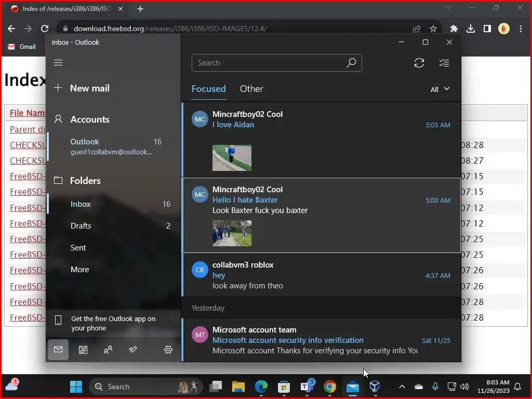Open image thumbnail in 'Hello I hate Baxter' email
This screenshot has width=532, height=399.
232,233
